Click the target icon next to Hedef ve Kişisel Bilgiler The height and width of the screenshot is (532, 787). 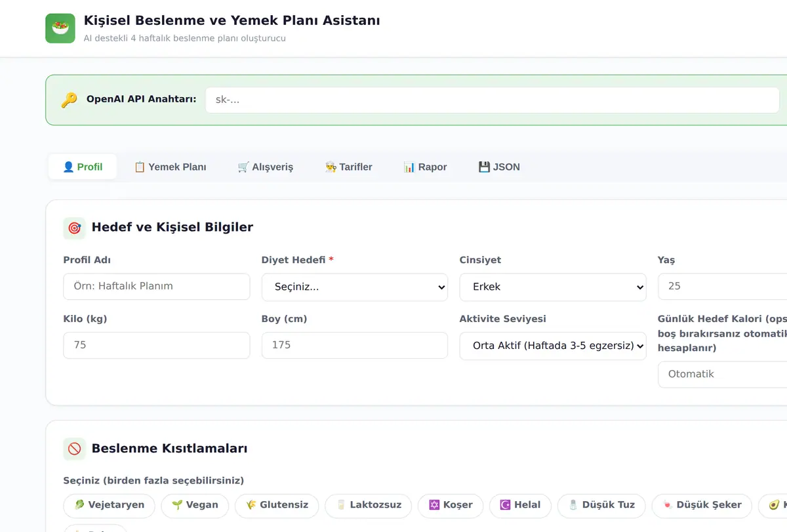pyautogui.click(x=74, y=228)
